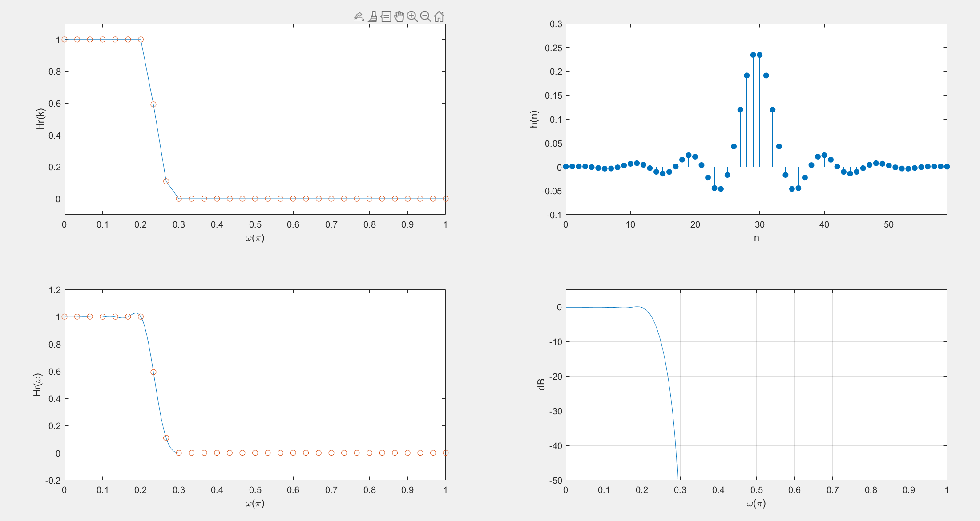Activate the Data Tips tool
Screen dimensions: 980x521
pos(386,17)
